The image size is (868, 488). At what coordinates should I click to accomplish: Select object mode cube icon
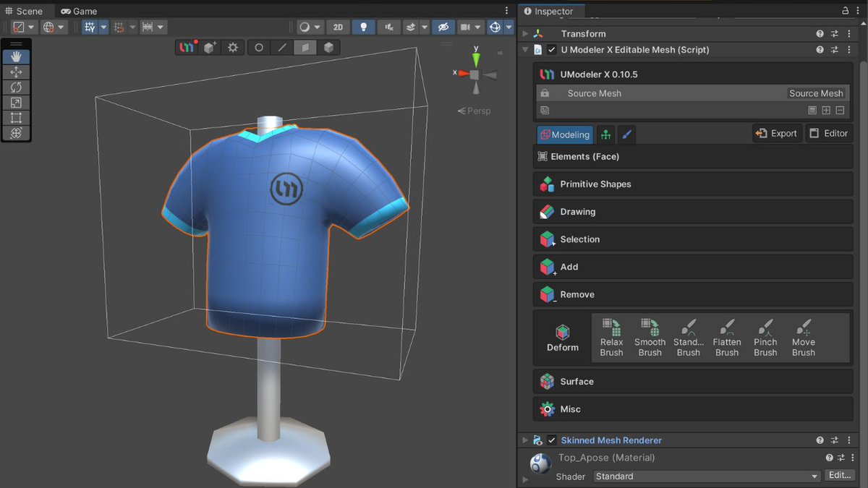pyautogui.click(x=328, y=48)
